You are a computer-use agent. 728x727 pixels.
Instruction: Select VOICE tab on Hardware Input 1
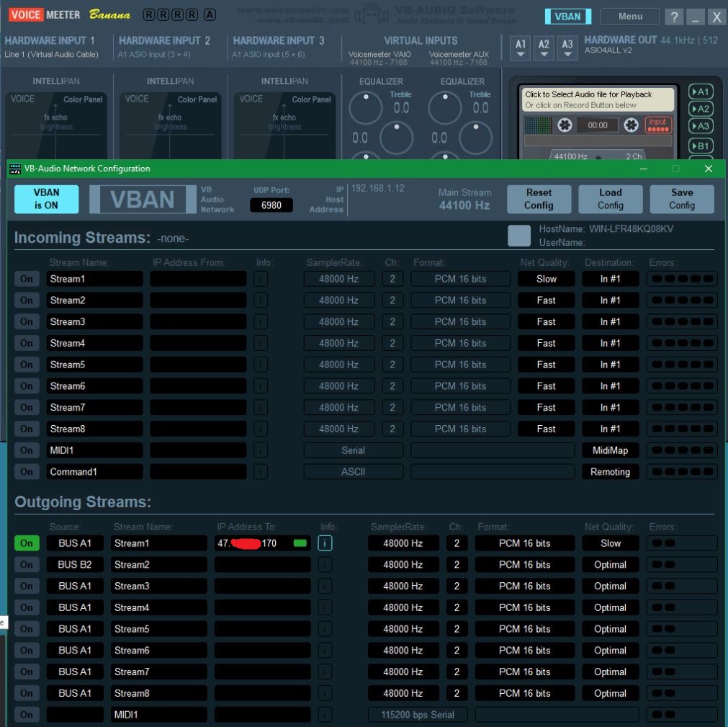[x=22, y=99]
